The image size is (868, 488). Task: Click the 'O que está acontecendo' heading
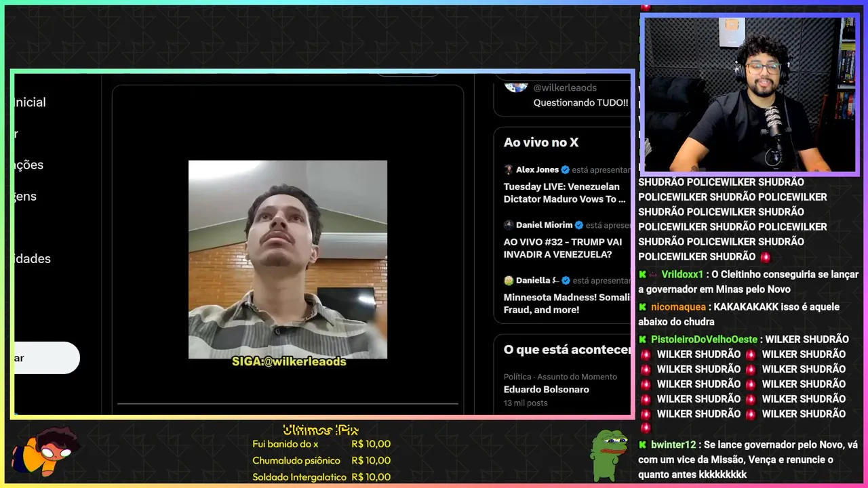click(568, 350)
